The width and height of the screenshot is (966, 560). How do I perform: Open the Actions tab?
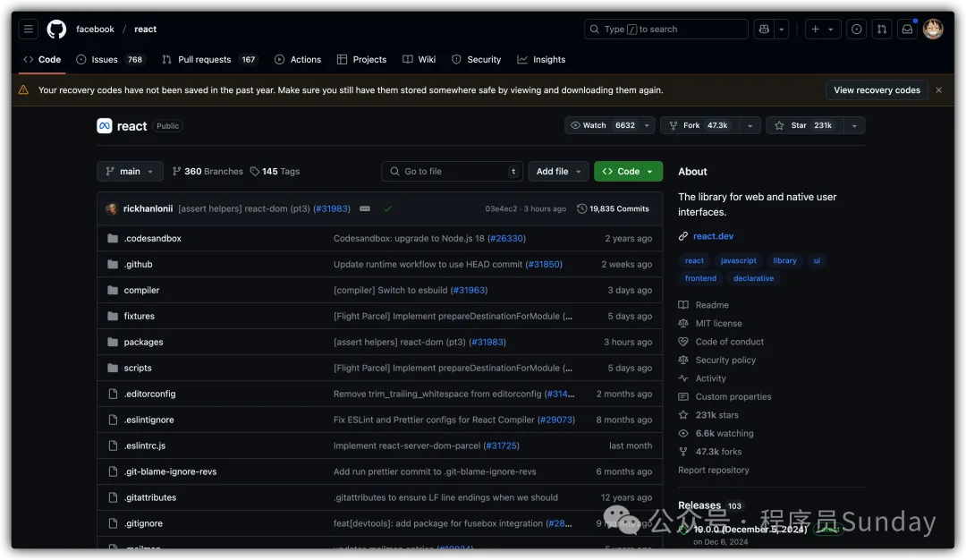tap(298, 60)
